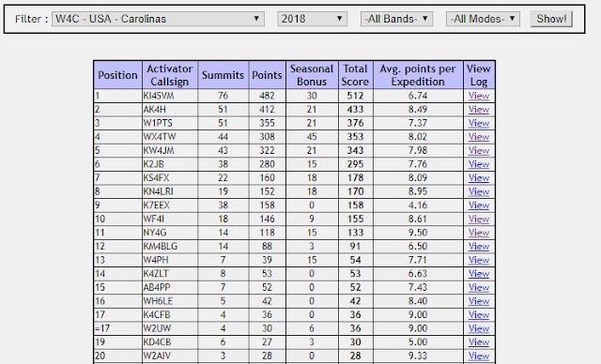Screen dimensions: 601x364
Task: View log for K7EEX
Action: [x=479, y=205]
